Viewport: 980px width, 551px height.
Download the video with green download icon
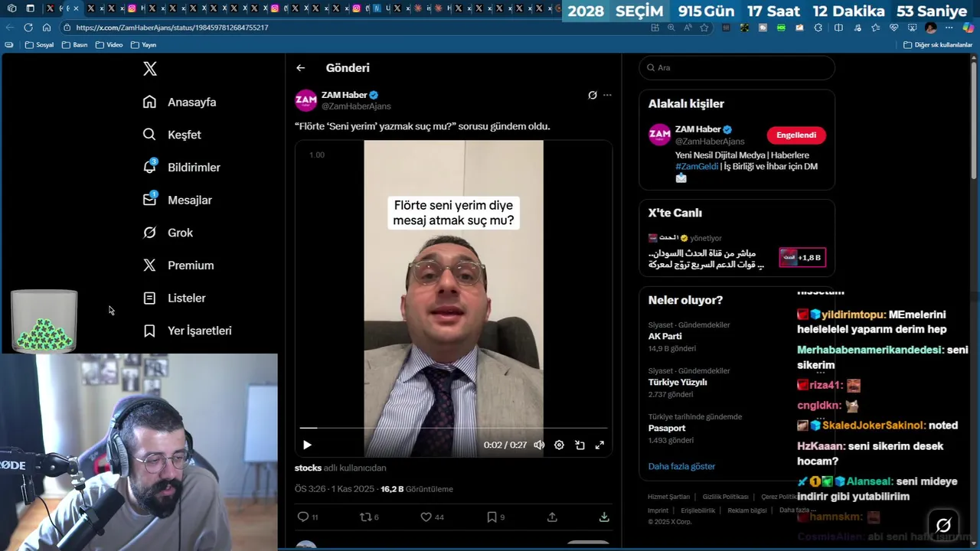click(x=604, y=517)
